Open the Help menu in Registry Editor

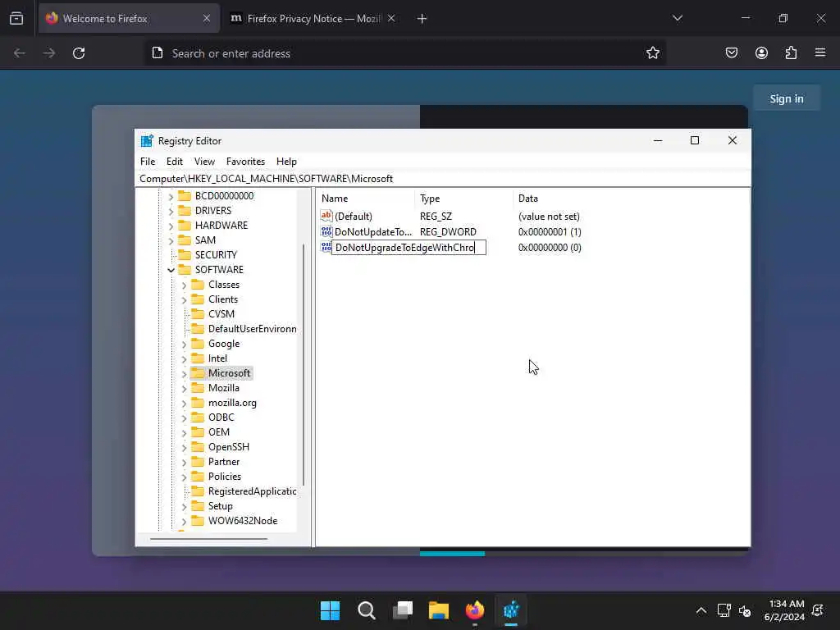pyautogui.click(x=286, y=162)
